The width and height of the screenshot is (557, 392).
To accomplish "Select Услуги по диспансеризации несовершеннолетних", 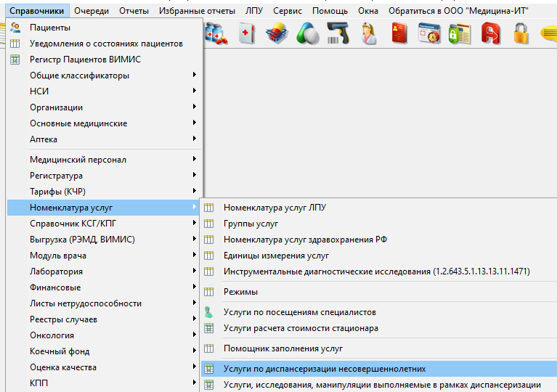I will click(x=325, y=369).
